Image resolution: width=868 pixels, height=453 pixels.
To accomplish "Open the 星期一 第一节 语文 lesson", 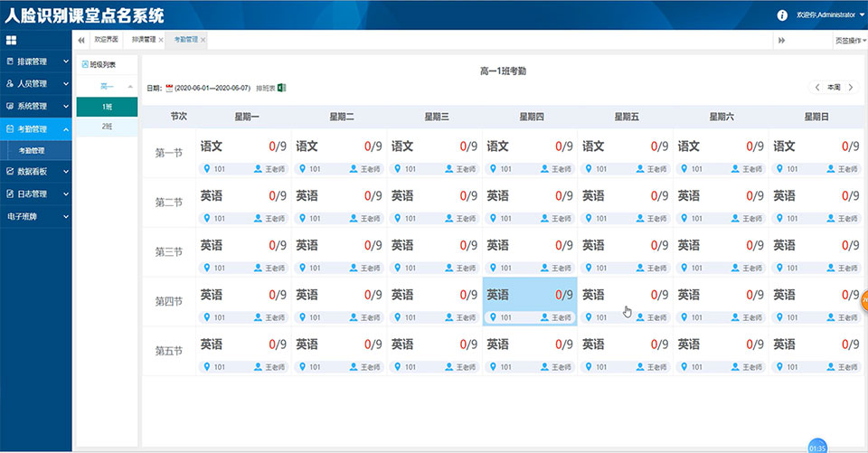I will pyautogui.click(x=244, y=153).
